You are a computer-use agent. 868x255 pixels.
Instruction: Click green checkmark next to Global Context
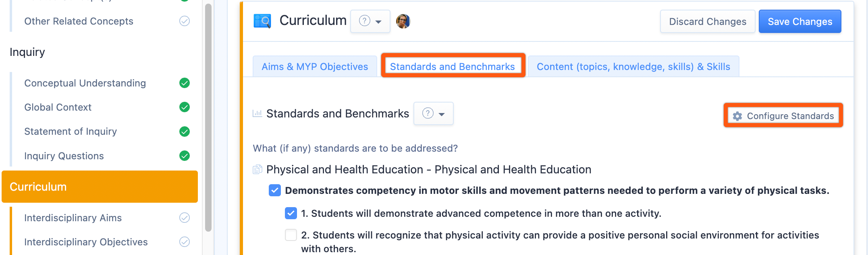(x=185, y=107)
